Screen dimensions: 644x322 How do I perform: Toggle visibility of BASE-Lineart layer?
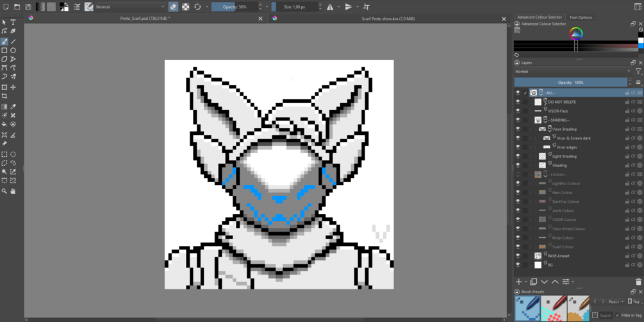click(x=518, y=255)
